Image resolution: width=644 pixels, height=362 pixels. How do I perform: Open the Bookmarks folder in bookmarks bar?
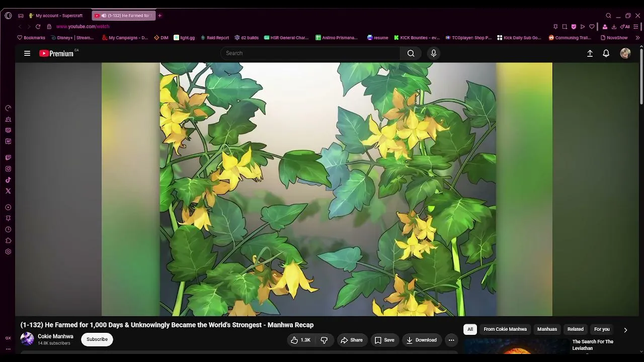click(31, 38)
